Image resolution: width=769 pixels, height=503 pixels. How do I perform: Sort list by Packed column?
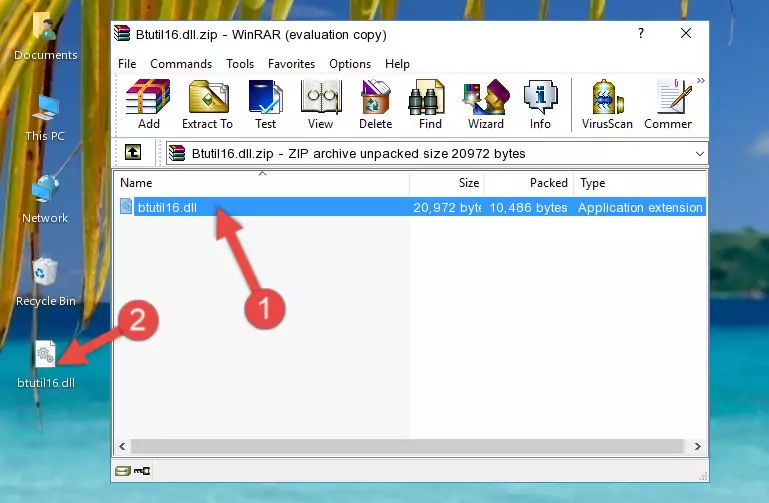tap(529, 183)
